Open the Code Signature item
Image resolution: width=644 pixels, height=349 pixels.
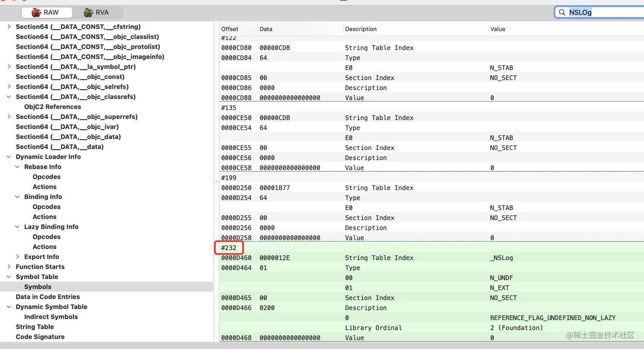point(40,337)
